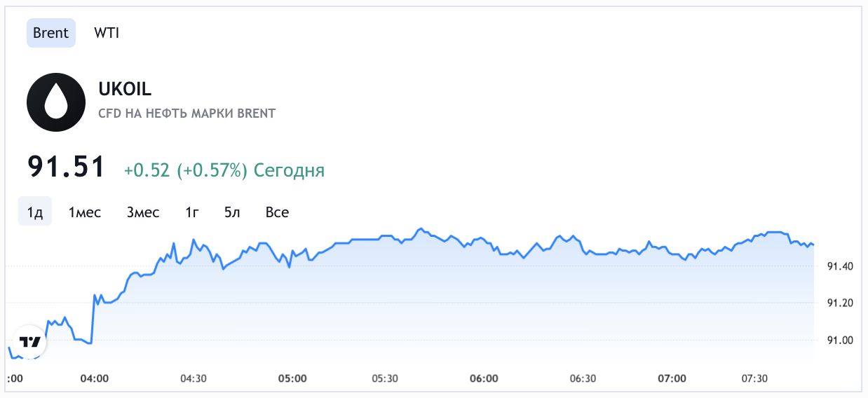
Task: Choose the 5л chart period
Action: (232, 212)
